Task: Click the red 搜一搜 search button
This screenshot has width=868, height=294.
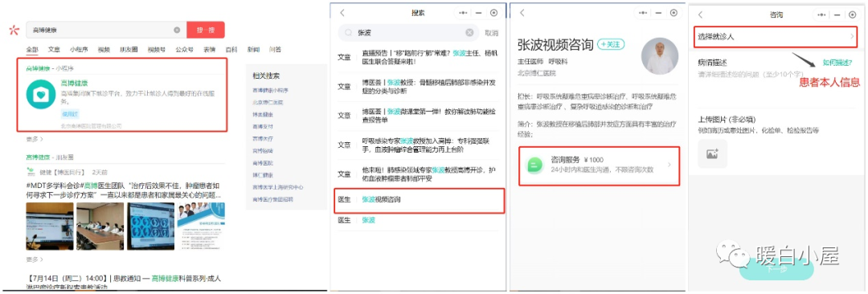Action: tap(206, 30)
